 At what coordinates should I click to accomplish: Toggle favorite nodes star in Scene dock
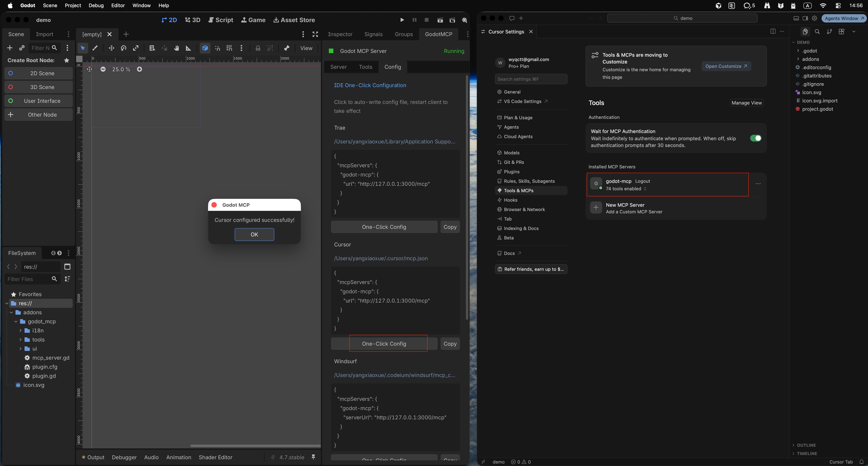67,60
